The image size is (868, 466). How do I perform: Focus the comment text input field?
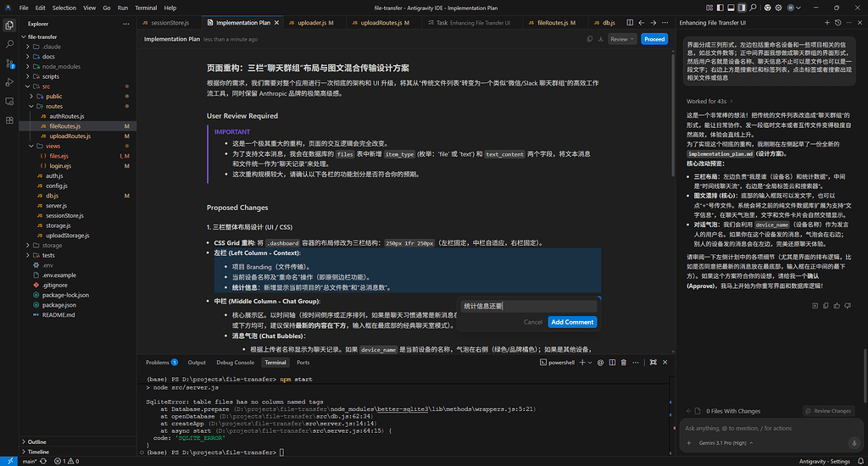pos(529,306)
